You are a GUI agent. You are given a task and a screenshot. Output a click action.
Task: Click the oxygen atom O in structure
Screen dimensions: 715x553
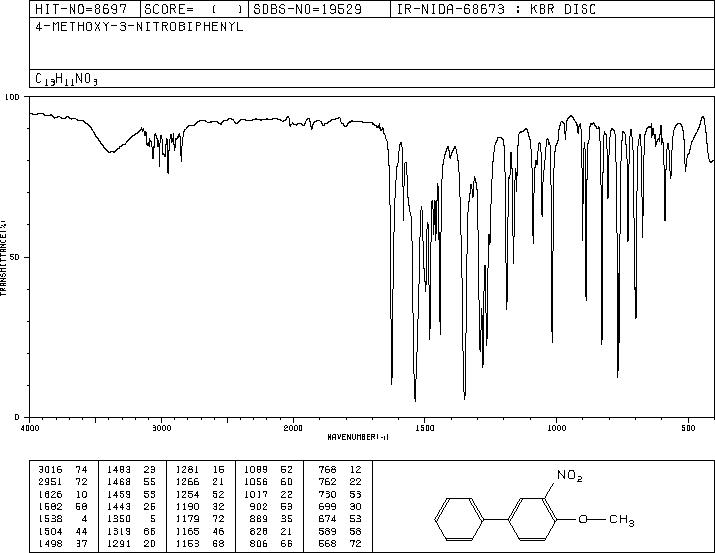click(583, 519)
